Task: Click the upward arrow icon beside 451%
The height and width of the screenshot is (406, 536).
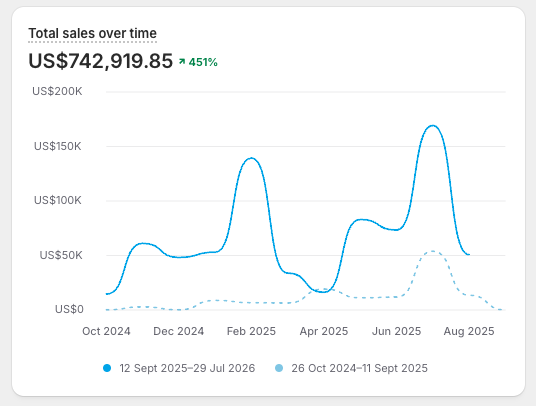Action: (182, 62)
